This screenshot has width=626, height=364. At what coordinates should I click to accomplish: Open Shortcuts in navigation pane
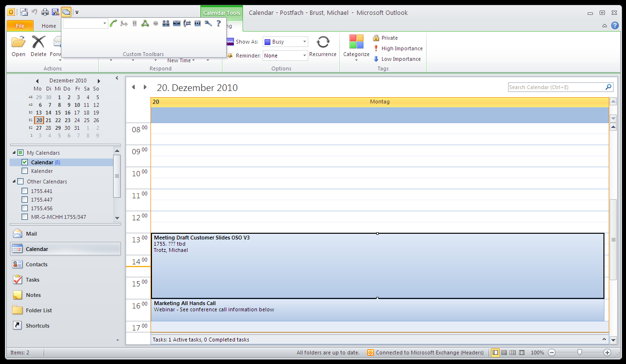tap(65, 326)
